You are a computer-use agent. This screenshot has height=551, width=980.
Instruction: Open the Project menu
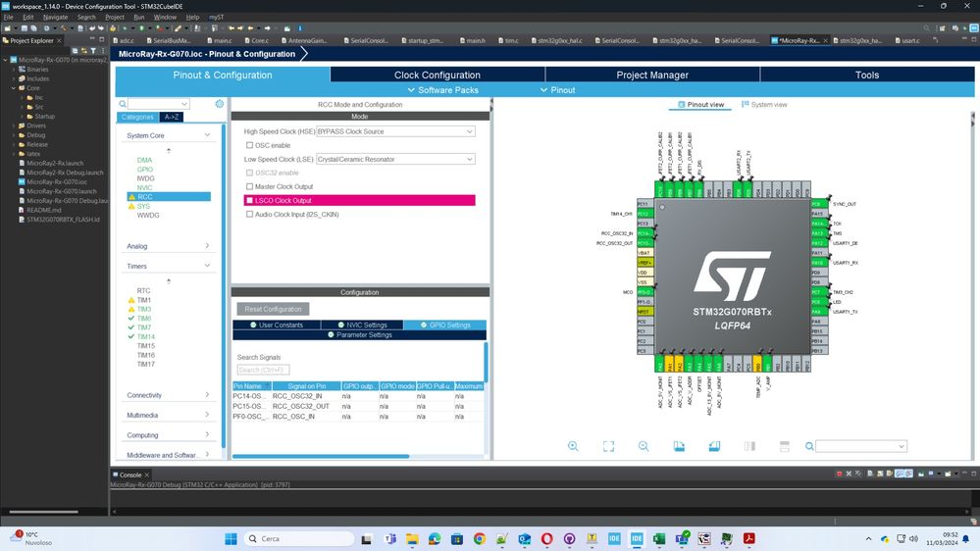point(115,17)
